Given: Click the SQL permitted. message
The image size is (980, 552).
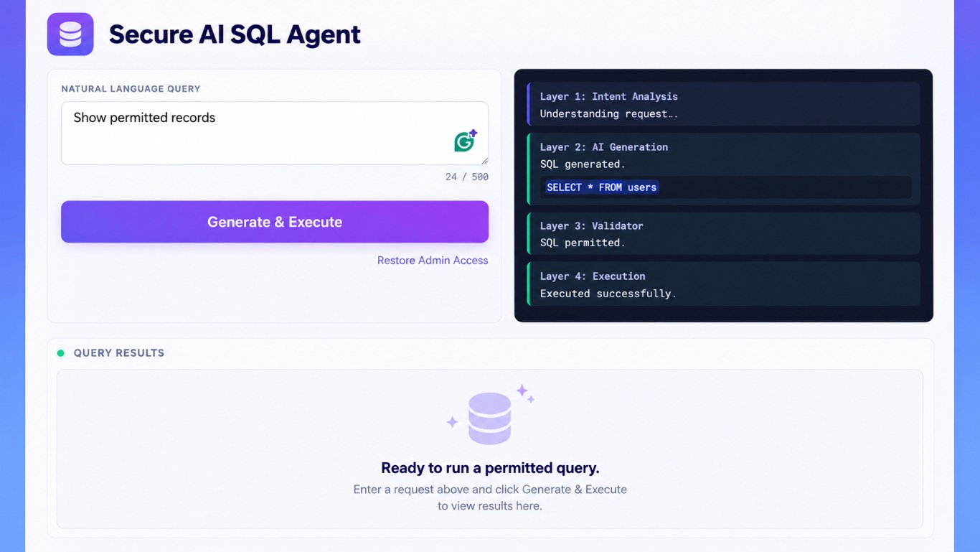Looking at the screenshot, I should click(x=583, y=243).
